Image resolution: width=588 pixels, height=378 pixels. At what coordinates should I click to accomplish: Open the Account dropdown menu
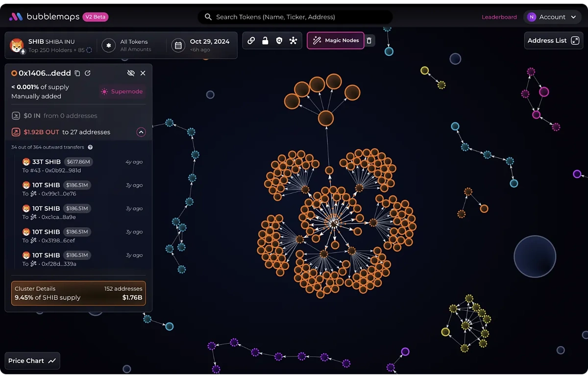(552, 16)
